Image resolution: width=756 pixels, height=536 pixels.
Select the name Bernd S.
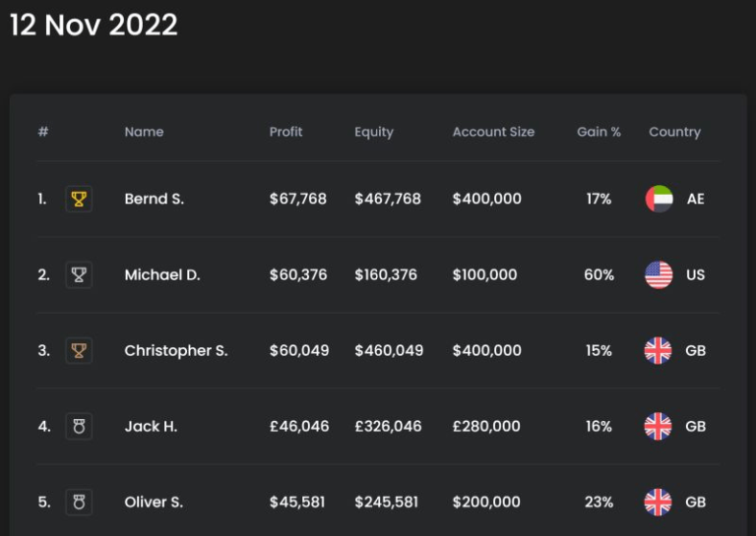(155, 199)
